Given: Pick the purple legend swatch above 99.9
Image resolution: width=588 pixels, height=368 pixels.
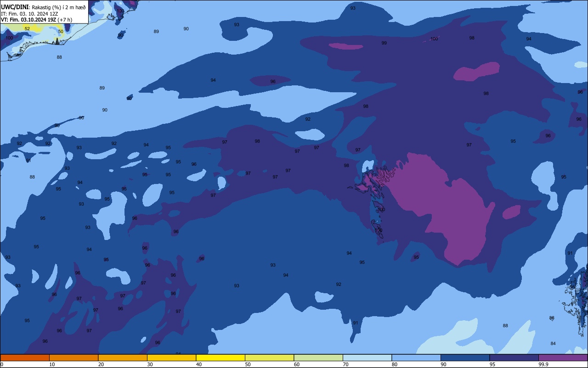Looking at the screenshot, I should click(563, 358).
